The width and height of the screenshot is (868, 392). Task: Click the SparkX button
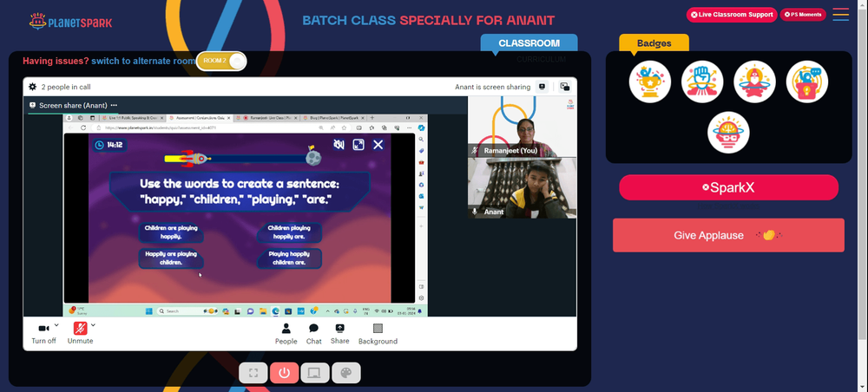pyautogui.click(x=728, y=187)
